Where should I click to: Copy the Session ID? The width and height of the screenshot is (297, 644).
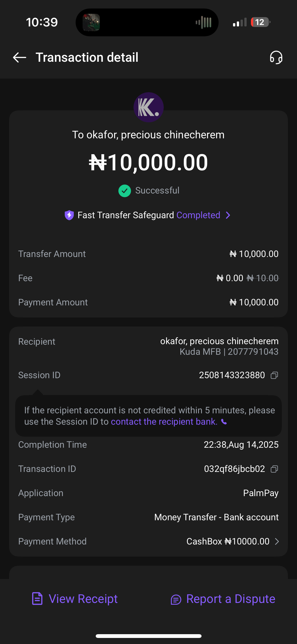(274, 375)
